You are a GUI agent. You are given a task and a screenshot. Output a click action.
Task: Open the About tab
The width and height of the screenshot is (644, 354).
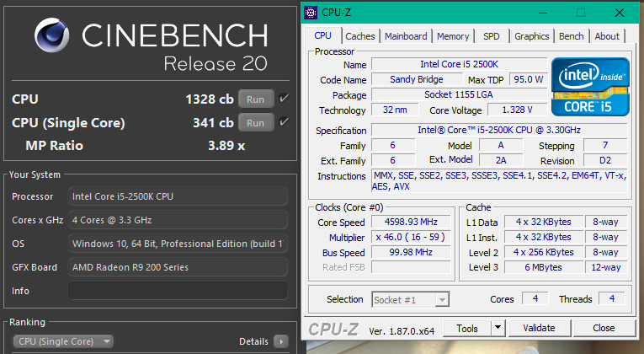coord(607,36)
